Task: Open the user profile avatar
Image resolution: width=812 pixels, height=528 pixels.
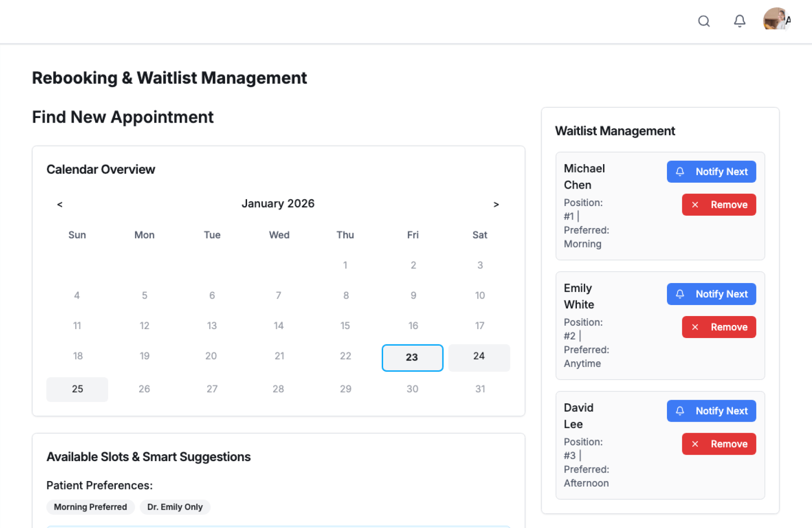Action: tap(776, 19)
